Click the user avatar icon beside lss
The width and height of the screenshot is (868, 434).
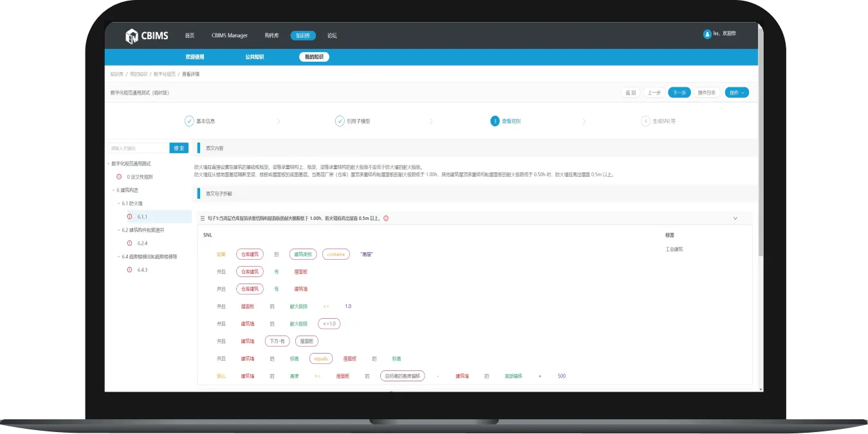707,34
